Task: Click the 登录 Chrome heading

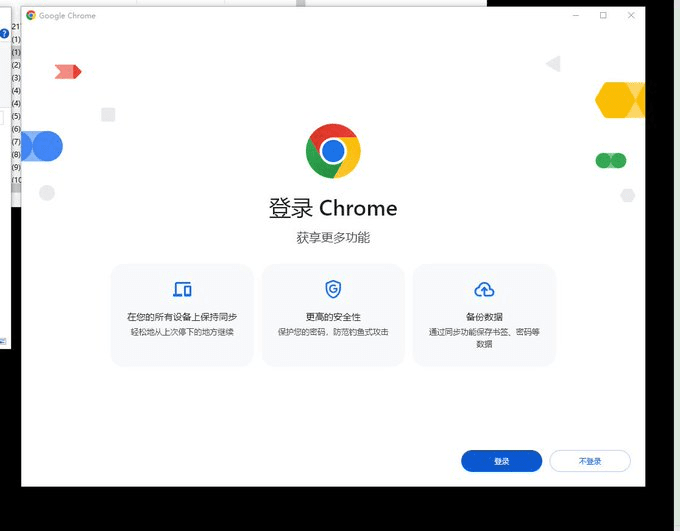Action: click(x=333, y=208)
